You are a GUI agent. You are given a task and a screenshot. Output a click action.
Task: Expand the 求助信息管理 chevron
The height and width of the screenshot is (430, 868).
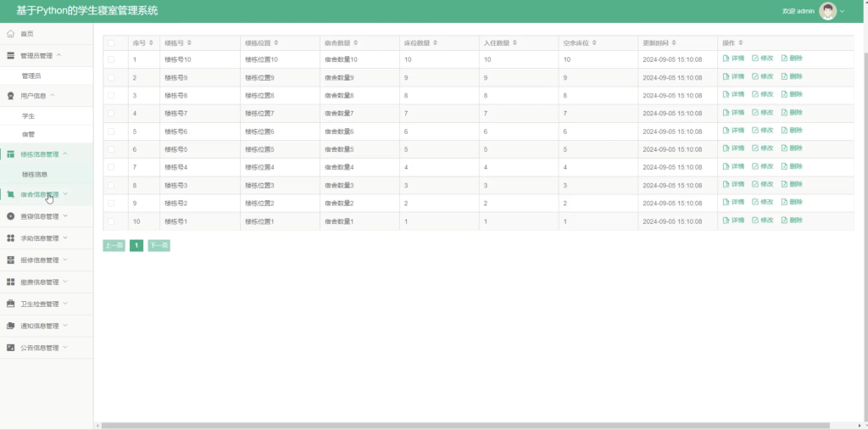pos(64,237)
